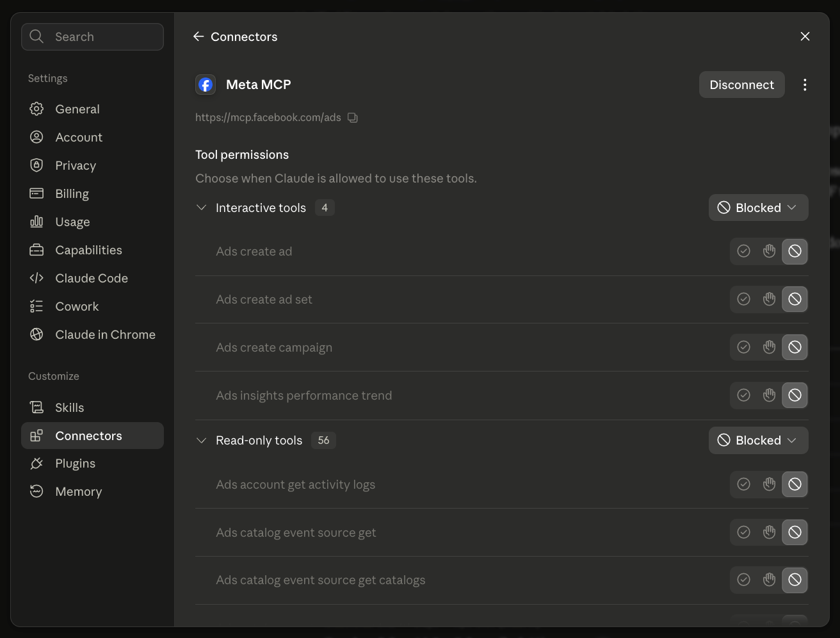Open the Skills section
The width and height of the screenshot is (840, 638).
tap(92, 407)
